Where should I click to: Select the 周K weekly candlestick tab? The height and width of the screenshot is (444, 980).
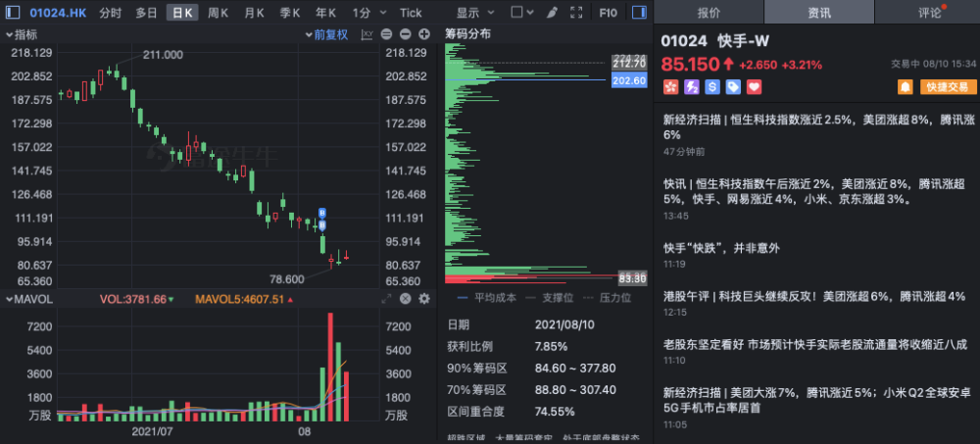219,13
